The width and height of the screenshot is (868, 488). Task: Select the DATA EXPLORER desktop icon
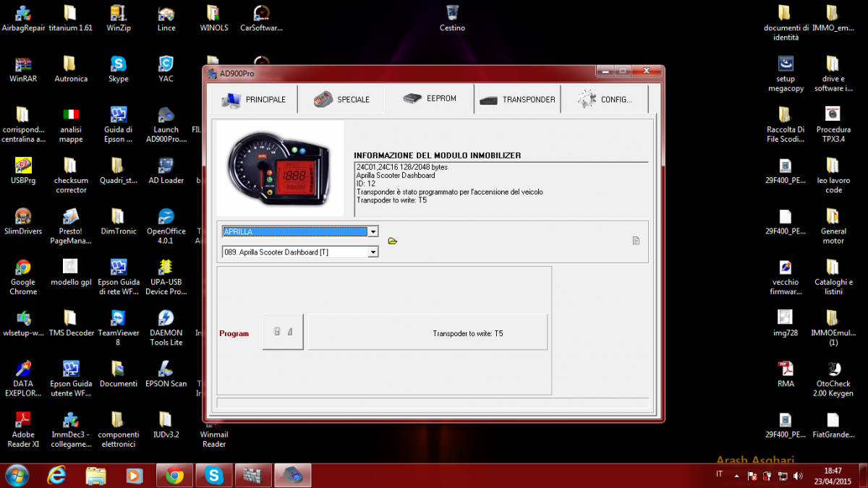tap(23, 379)
